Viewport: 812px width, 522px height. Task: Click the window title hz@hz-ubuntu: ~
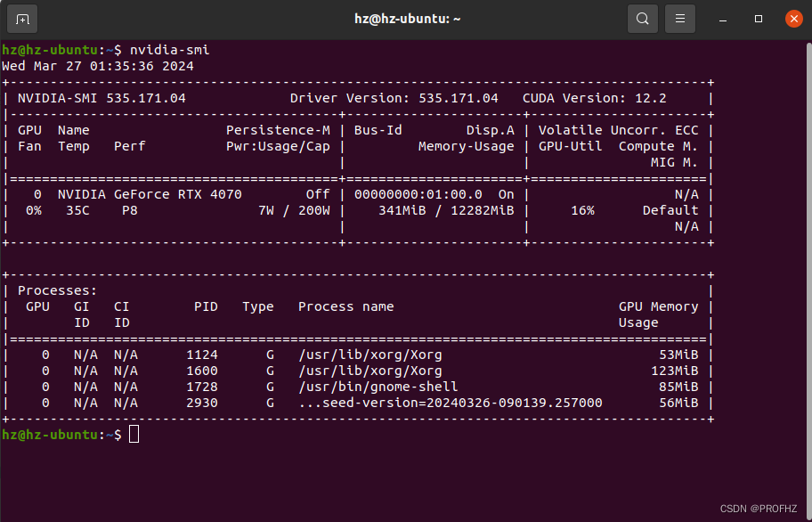pyautogui.click(x=408, y=20)
